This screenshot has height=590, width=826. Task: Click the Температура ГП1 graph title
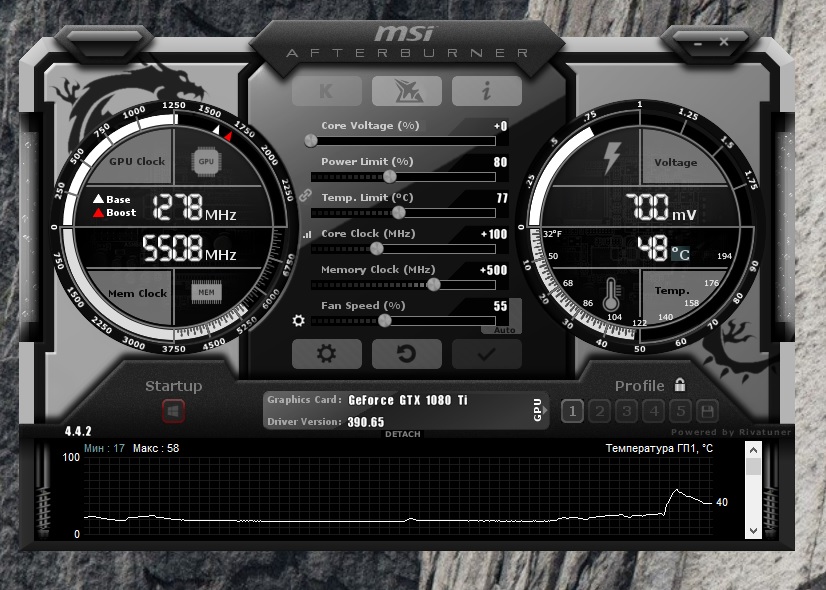pyautogui.click(x=659, y=448)
